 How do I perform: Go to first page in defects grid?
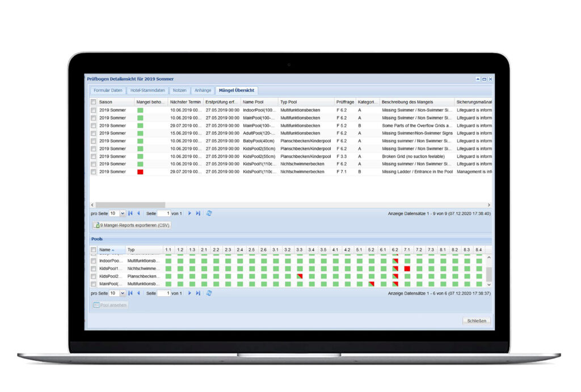(x=130, y=213)
